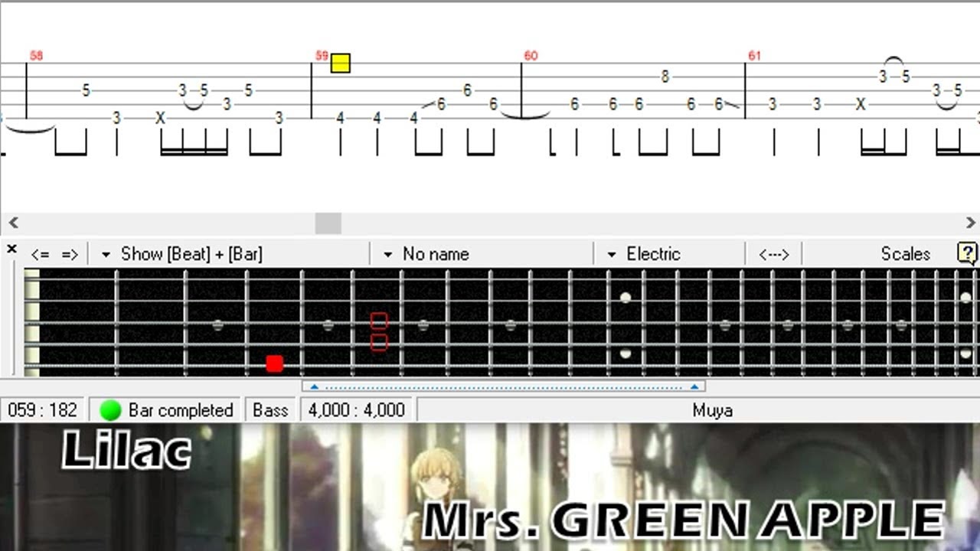Click the green 'Bar completed' status indicator

pos(110,410)
